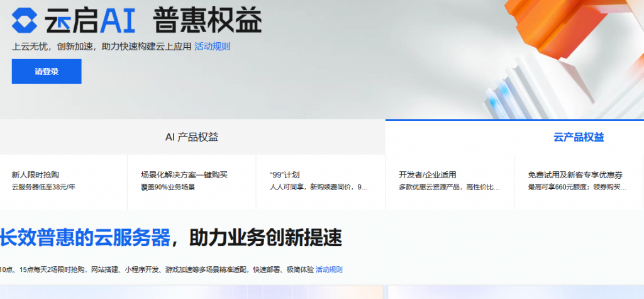Click the 普惠权益 banner title
Image resolution: width=644 pixels, height=299 pixels.
tap(207, 21)
